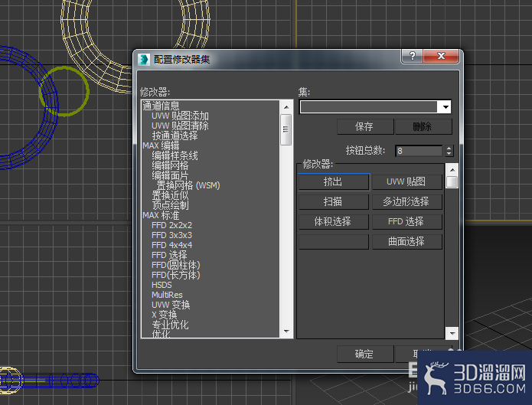Click inside the 集 name field
Screen dimensions: 532x405
pyautogui.click(x=369, y=107)
